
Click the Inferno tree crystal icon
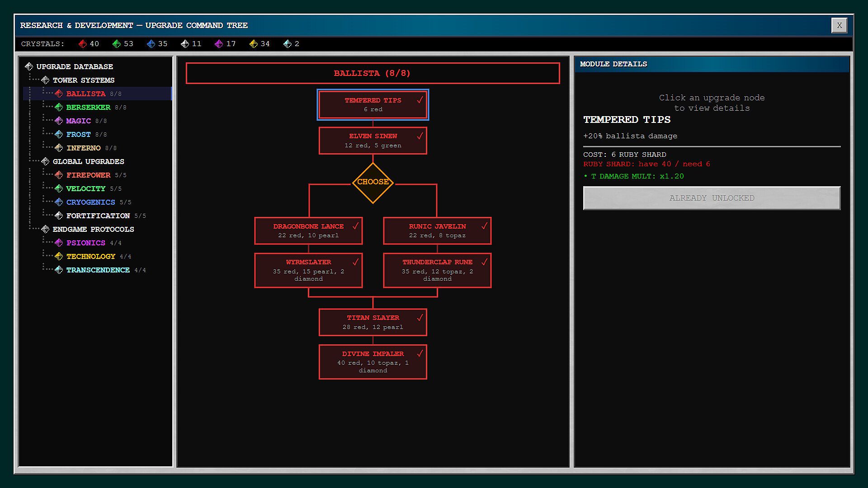coord(59,148)
